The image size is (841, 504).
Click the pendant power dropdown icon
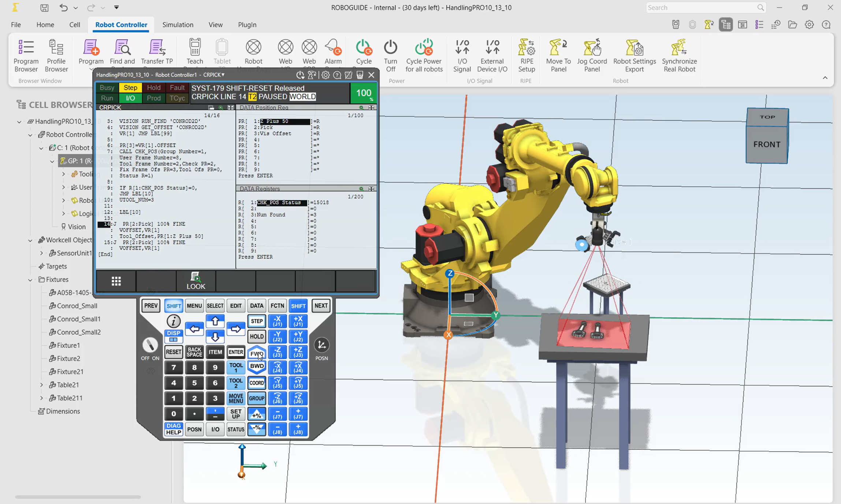(300, 75)
